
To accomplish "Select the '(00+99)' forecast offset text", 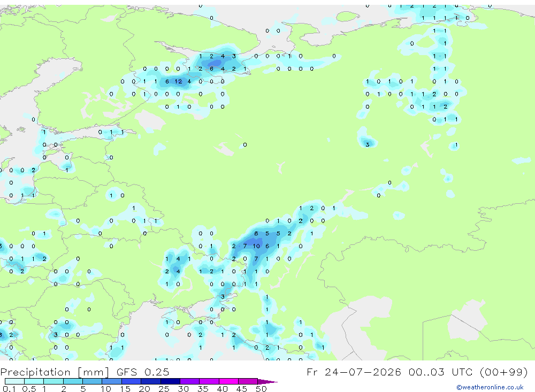I will tap(503, 372).
